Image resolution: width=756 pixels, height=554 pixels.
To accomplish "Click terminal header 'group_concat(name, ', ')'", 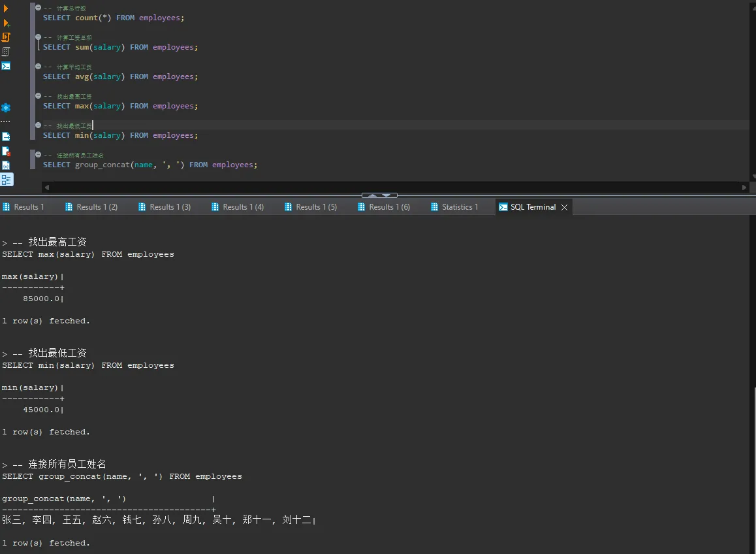I will click(x=63, y=498).
